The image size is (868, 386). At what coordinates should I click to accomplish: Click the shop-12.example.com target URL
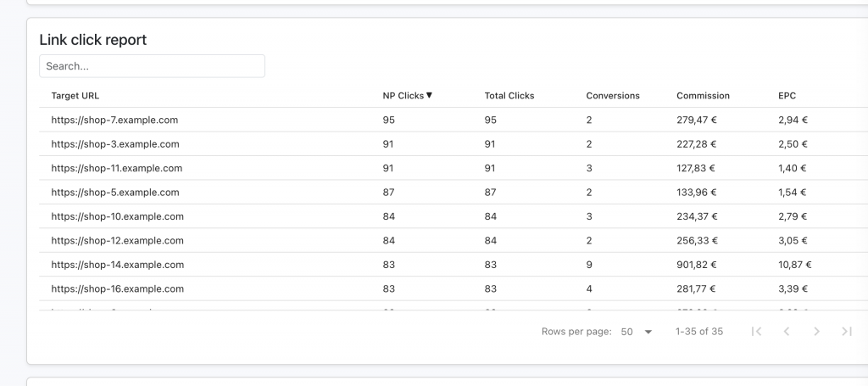tap(117, 241)
